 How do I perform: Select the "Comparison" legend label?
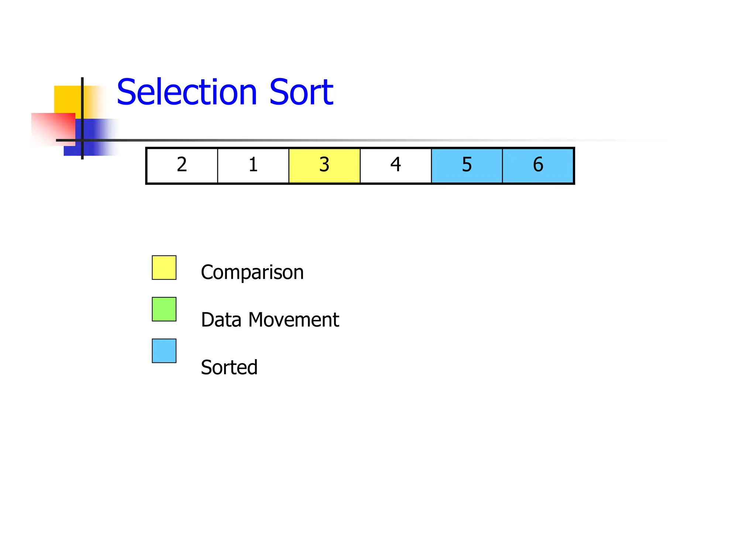point(252,273)
